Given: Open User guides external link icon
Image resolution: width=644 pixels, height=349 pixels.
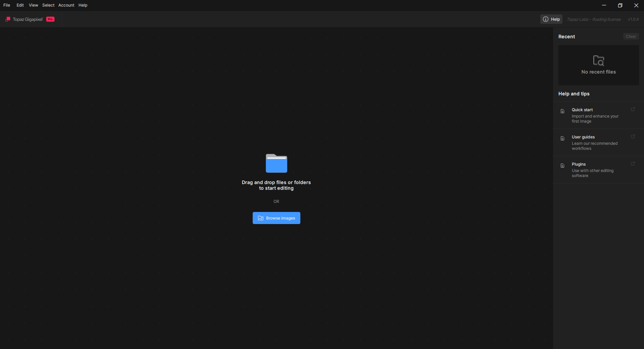Looking at the screenshot, I should coord(633,137).
